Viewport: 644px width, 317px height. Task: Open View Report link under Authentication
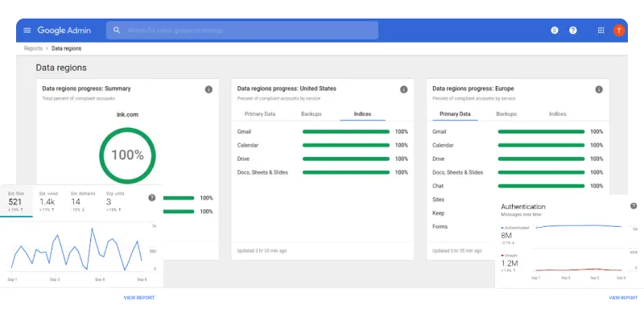[x=623, y=298]
